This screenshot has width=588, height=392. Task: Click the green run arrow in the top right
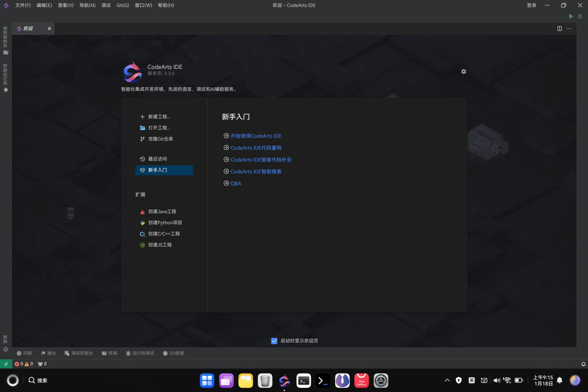[x=571, y=16]
